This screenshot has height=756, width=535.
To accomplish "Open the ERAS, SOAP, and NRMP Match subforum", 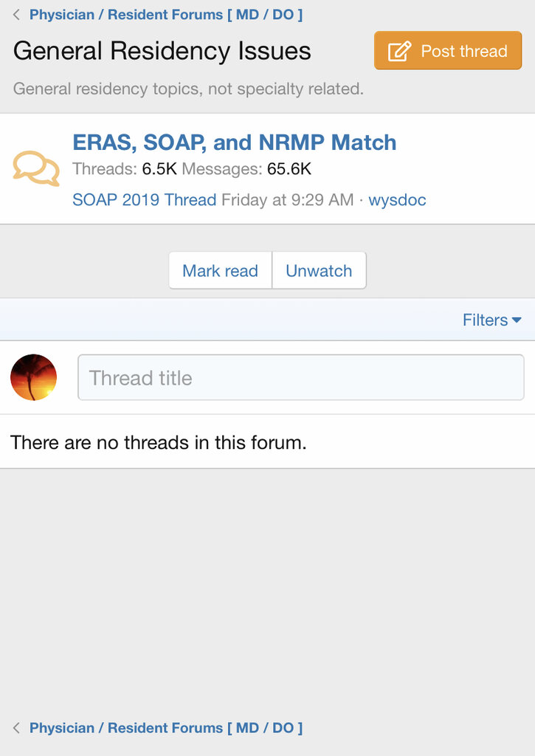I will point(234,142).
